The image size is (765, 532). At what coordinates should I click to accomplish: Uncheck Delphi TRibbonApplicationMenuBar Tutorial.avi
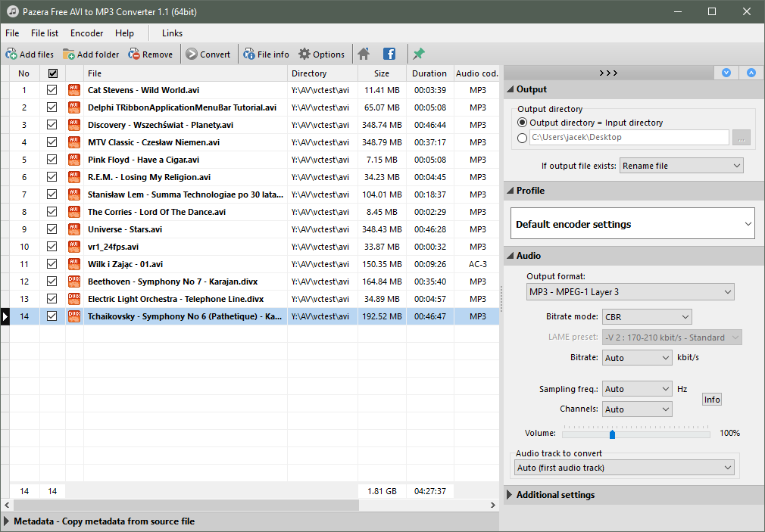52,107
